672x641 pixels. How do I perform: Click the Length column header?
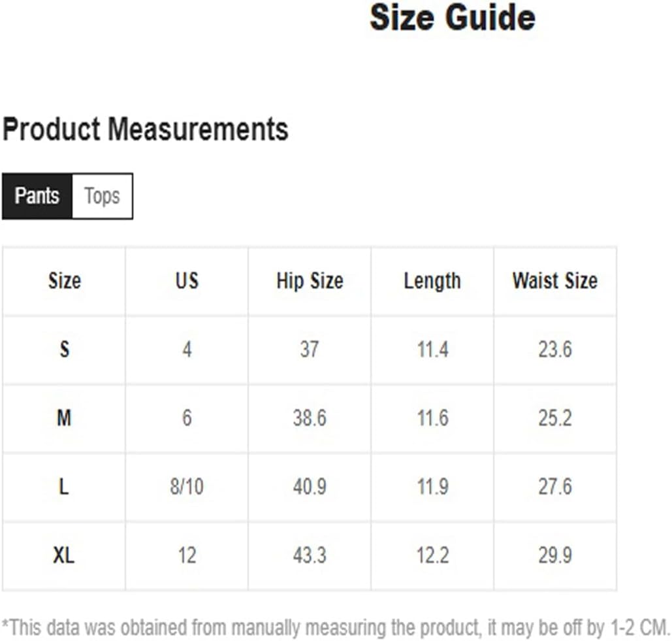point(432,281)
